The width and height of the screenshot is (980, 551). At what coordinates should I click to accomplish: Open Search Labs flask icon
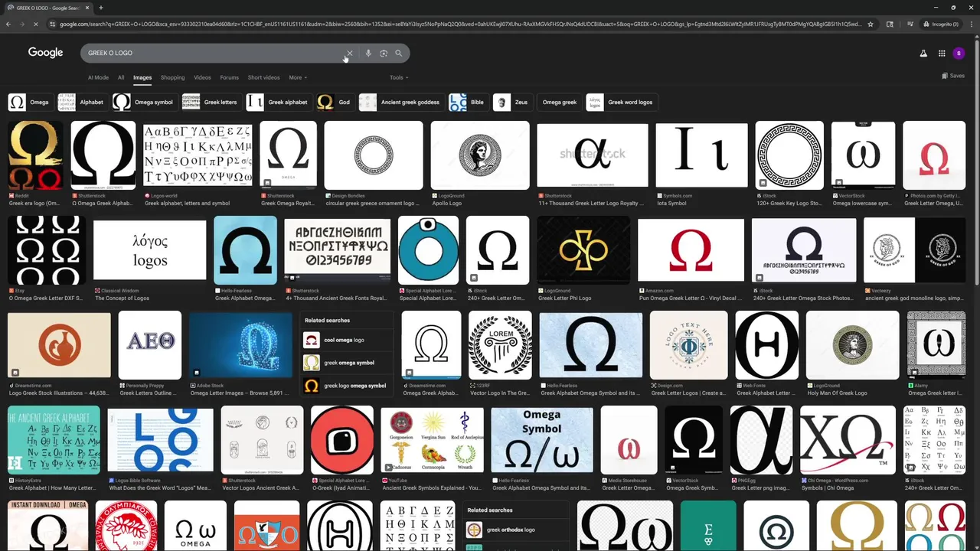(x=923, y=54)
